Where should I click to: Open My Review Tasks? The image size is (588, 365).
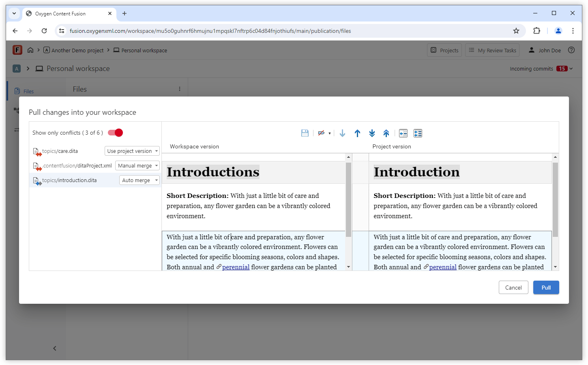point(492,50)
